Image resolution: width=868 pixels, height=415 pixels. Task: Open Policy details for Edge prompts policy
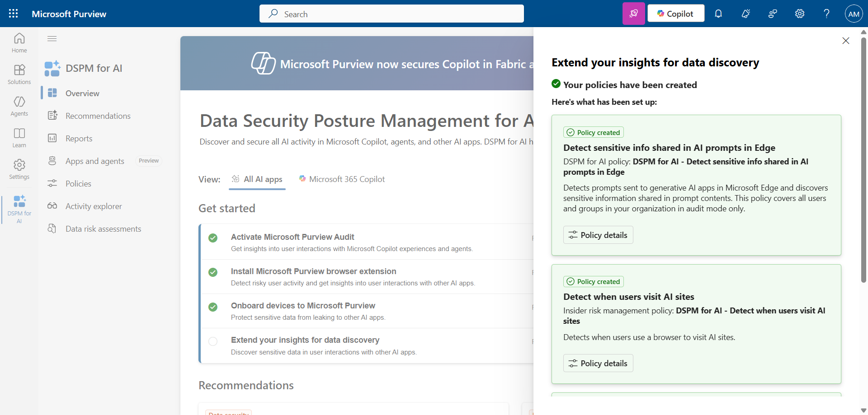click(598, 235)
